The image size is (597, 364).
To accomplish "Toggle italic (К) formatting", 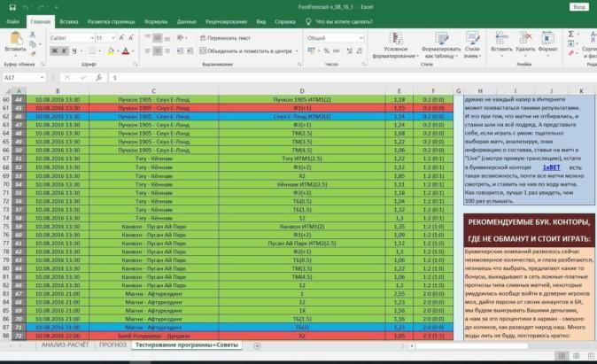I will 64,51.
